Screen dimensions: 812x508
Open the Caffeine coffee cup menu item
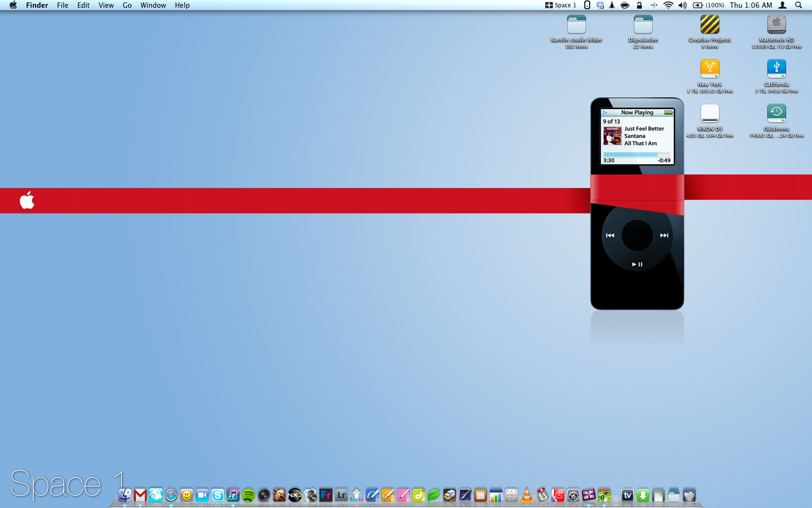(625, 5)
